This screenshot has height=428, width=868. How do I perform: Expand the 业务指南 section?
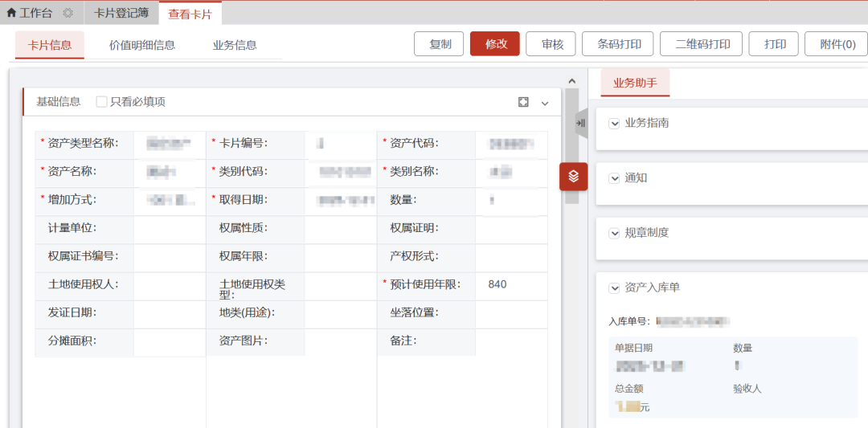[x=614, y=124]
